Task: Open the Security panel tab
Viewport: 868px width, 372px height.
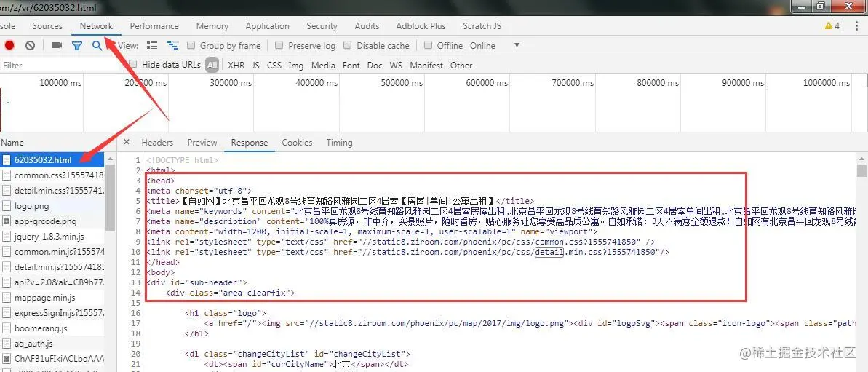Action: click(x=322, y=26)
